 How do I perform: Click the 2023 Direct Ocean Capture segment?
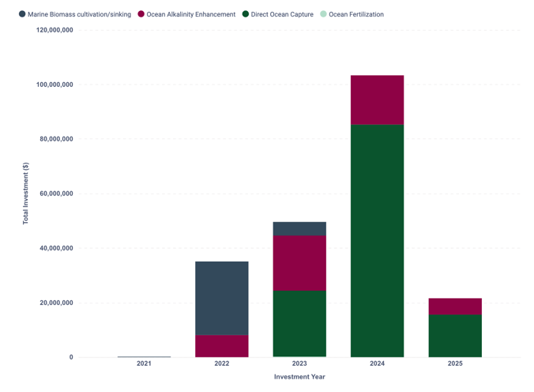pyautogui.click(x=299, y=324)
